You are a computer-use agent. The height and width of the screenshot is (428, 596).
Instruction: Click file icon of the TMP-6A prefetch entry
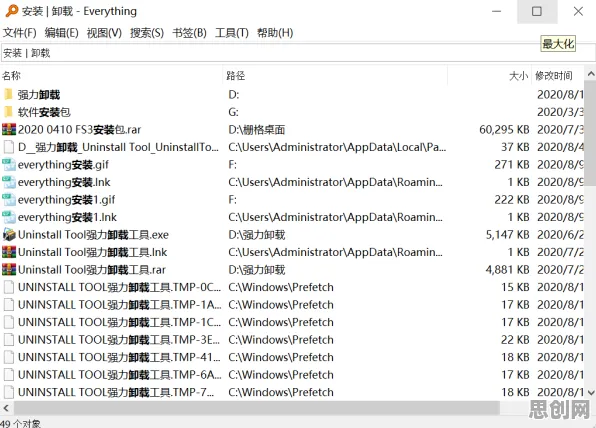(9, 374)
